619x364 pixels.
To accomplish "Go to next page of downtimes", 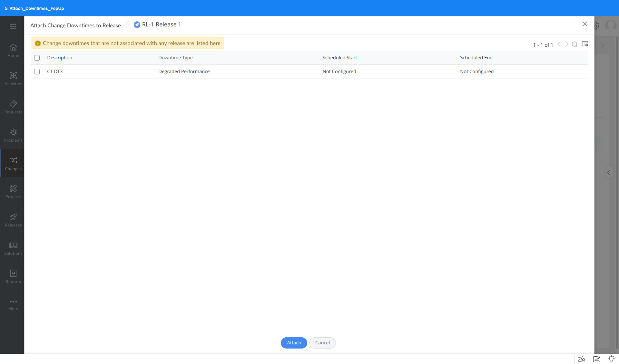I will (x=567, y=44).
